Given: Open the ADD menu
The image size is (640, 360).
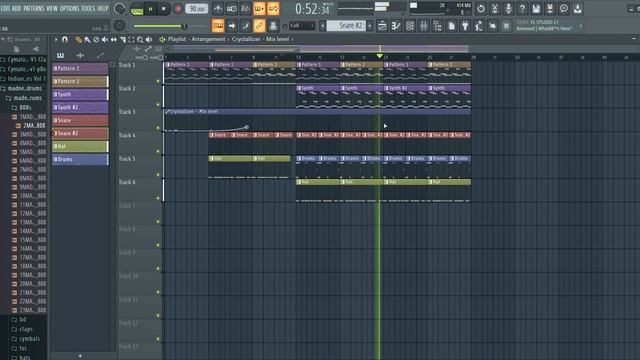Looking at the screenshot, I should point(16,8).
